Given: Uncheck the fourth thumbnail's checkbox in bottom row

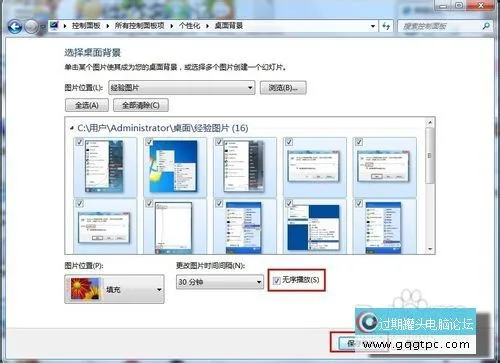Looking at the screenshot, I should pos(289,203).
